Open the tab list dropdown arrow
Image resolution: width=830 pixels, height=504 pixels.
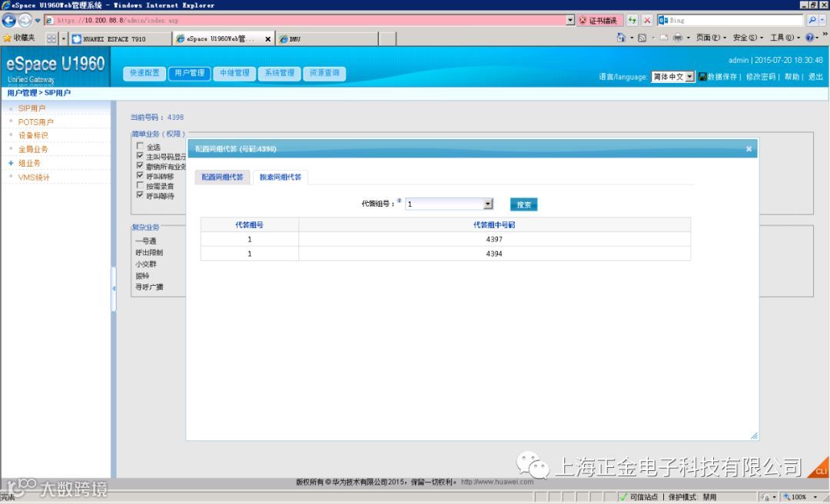tap(64, 38)
